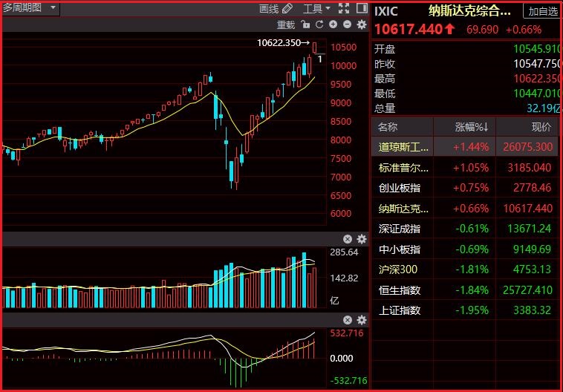This screenshot has height=392, width=563.
Task: Close the MACD indicator panel
Action: point(347,320)
